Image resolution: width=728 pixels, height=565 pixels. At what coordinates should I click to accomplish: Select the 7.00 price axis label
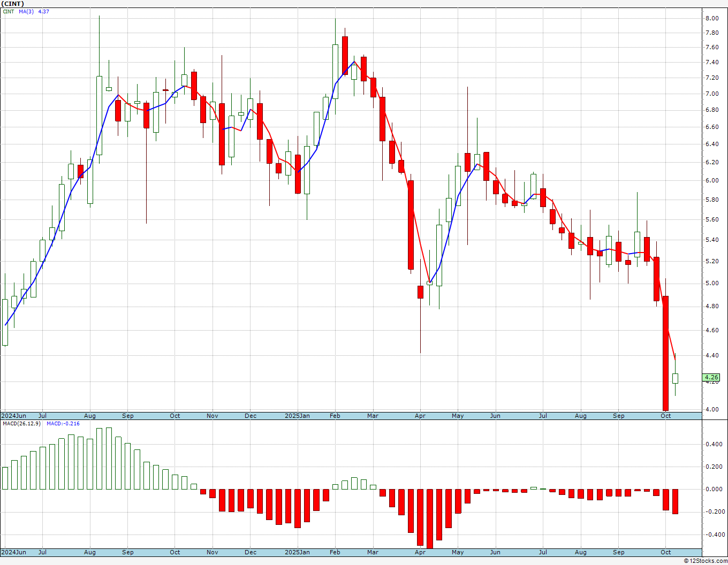click(712, 94)
